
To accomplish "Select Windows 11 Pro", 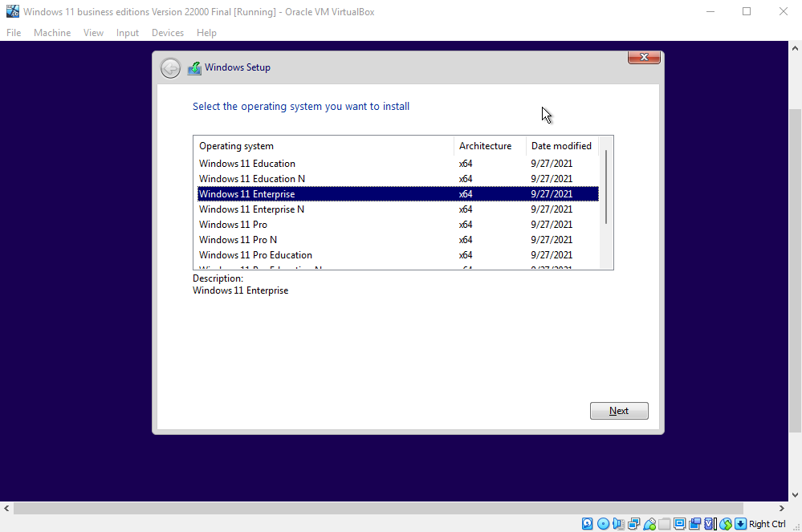I will coord(398,225).
